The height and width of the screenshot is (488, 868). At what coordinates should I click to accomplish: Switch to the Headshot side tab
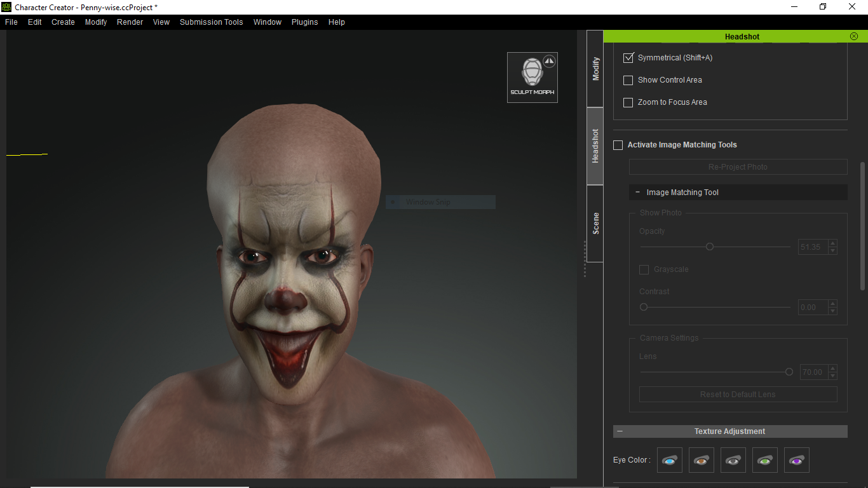tap(595, 146)
